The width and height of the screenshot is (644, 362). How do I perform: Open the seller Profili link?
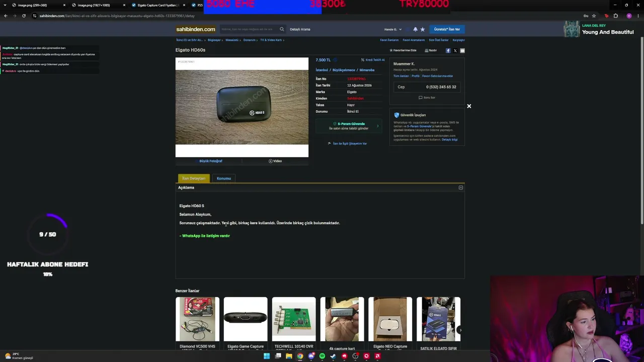[416, 76]
